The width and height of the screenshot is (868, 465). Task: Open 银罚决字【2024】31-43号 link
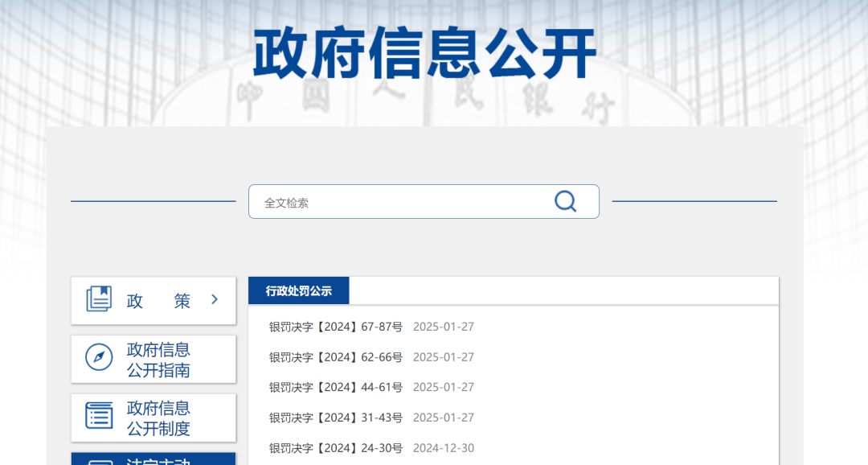click(336, 418)
